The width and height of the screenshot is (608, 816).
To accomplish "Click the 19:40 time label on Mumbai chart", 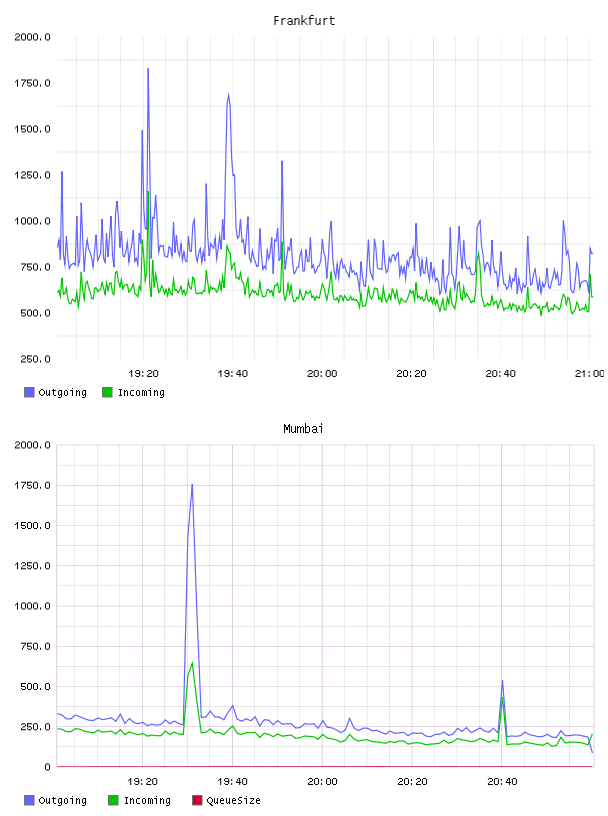I will pyautogui.click(x=232, y=782).
